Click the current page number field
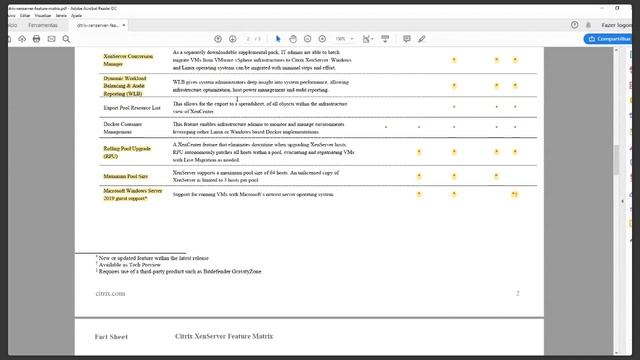The image size is (640, 360). tap(248, 39)
